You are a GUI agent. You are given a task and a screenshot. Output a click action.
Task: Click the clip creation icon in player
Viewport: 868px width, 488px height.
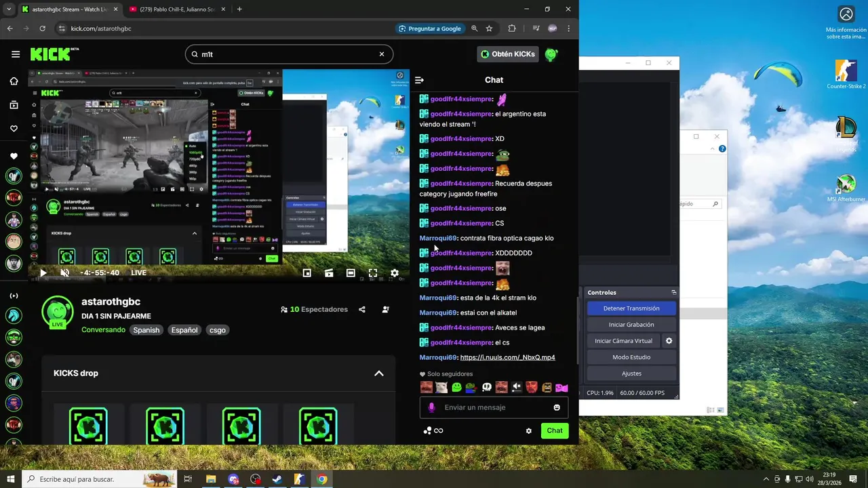point(329,273)
